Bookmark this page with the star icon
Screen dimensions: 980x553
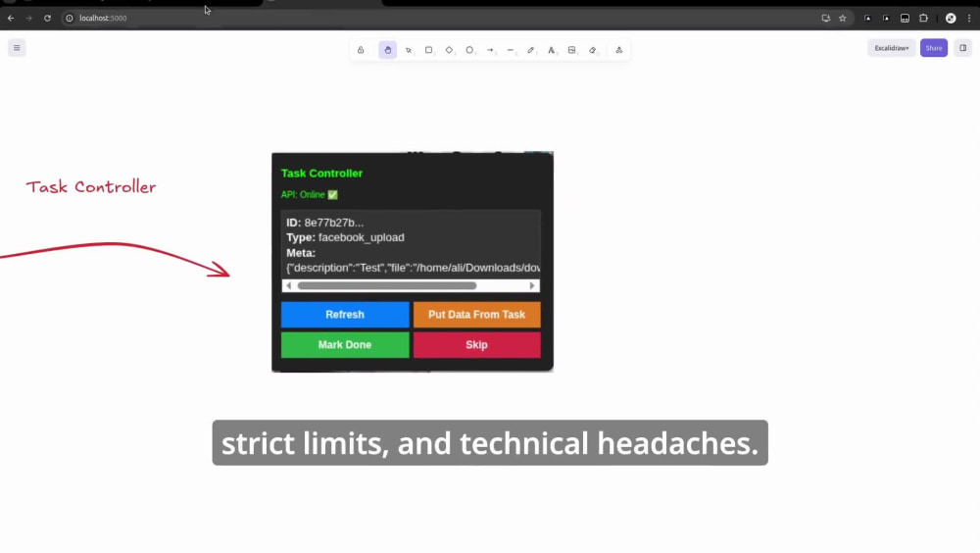[843, 19]
